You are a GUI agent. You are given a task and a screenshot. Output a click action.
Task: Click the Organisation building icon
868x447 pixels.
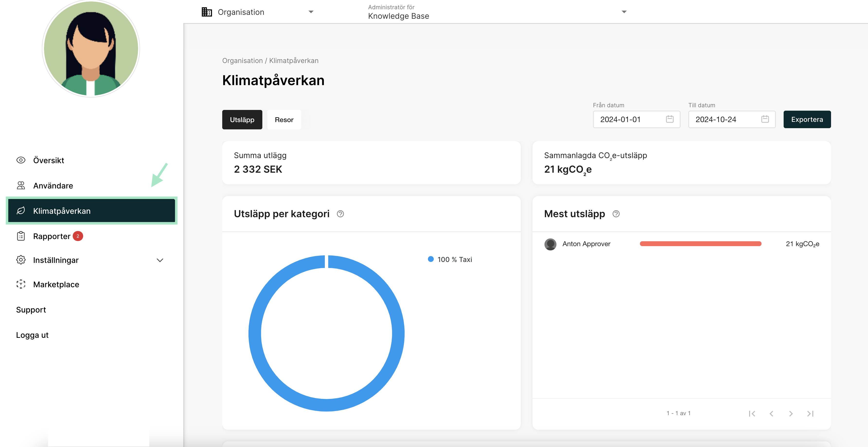(x=207, y=12)
